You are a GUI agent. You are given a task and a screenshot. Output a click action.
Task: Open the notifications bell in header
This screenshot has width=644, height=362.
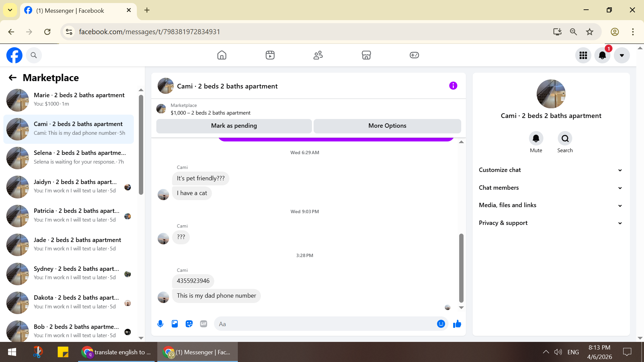tap(602, 55)
